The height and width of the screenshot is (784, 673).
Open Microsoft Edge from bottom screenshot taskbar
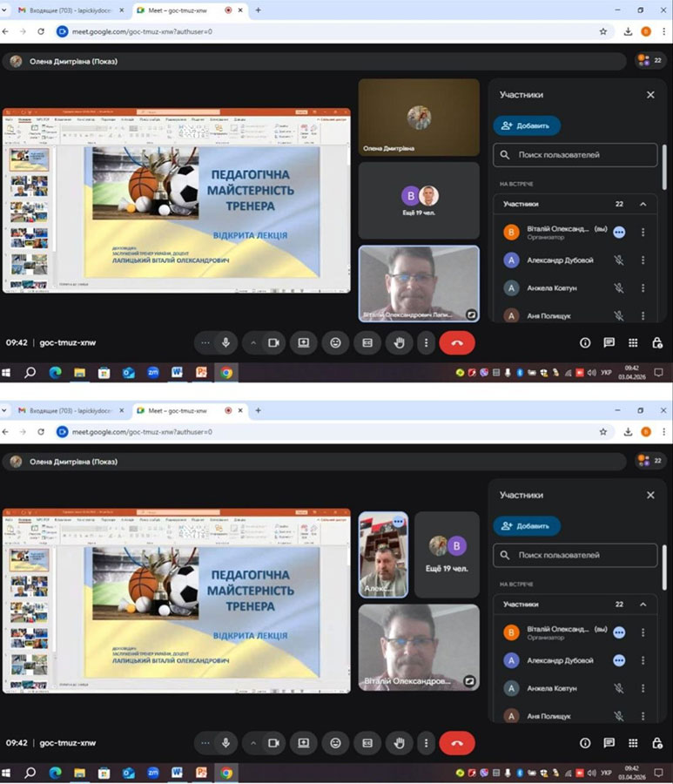[55, 773]
